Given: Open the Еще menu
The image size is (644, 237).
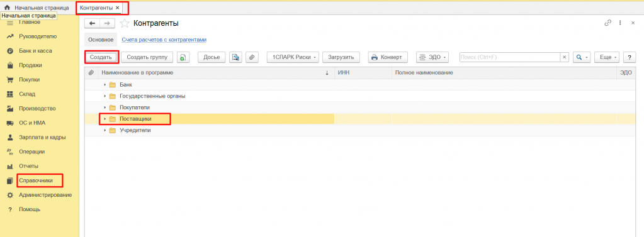Looking at the screenshot, I should coord(607,57).
